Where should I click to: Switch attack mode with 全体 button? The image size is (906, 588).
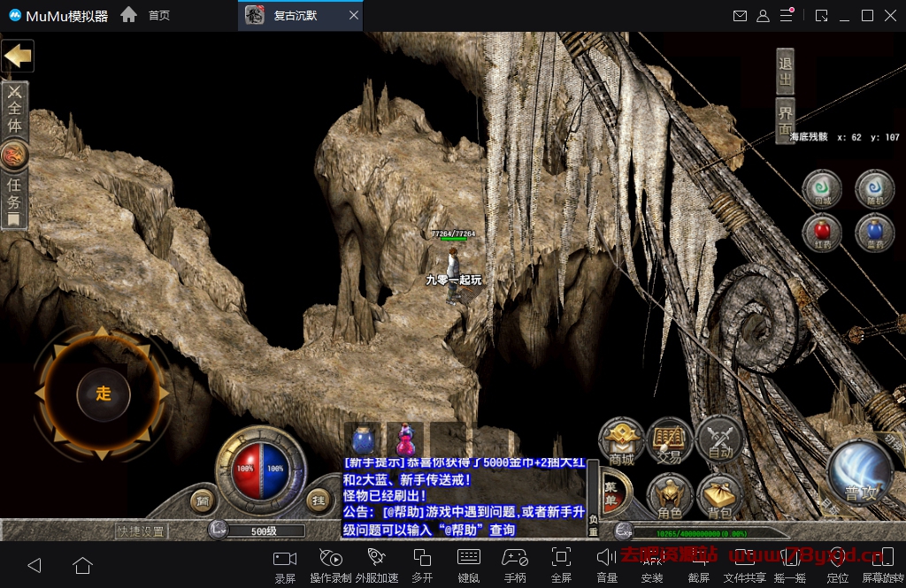[14, 110]
